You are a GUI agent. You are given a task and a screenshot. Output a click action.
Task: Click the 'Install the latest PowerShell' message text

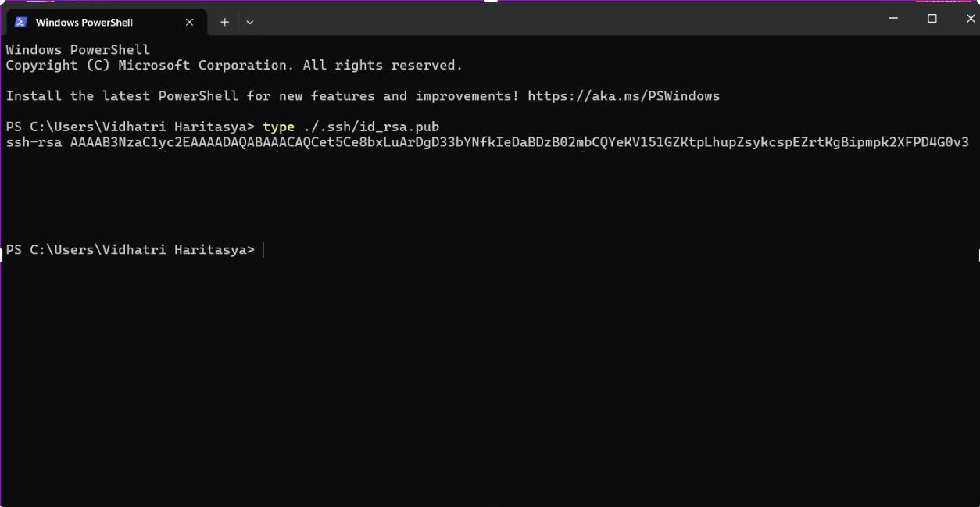[x=262, y=96]
